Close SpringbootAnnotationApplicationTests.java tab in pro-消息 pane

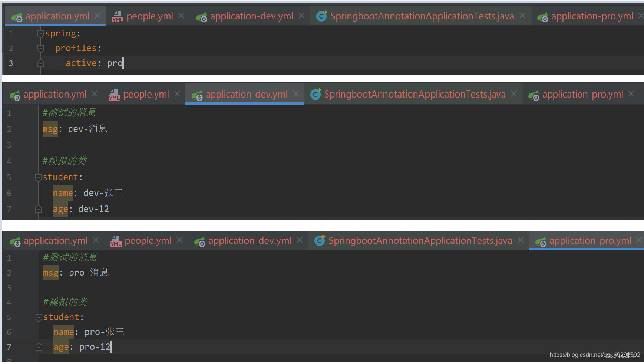pos(521,240)
